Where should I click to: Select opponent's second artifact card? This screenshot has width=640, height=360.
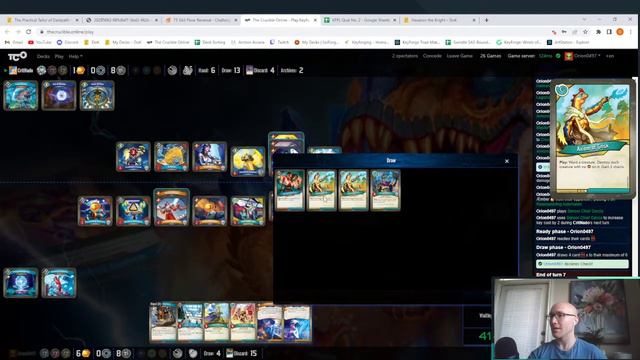coord(59,96)
